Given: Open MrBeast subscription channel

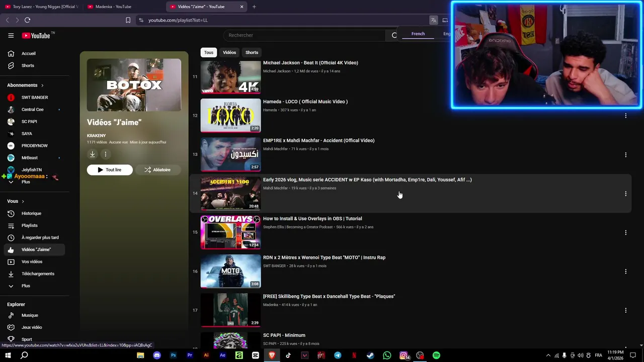Looking at the screenshot, I should 29,157.
